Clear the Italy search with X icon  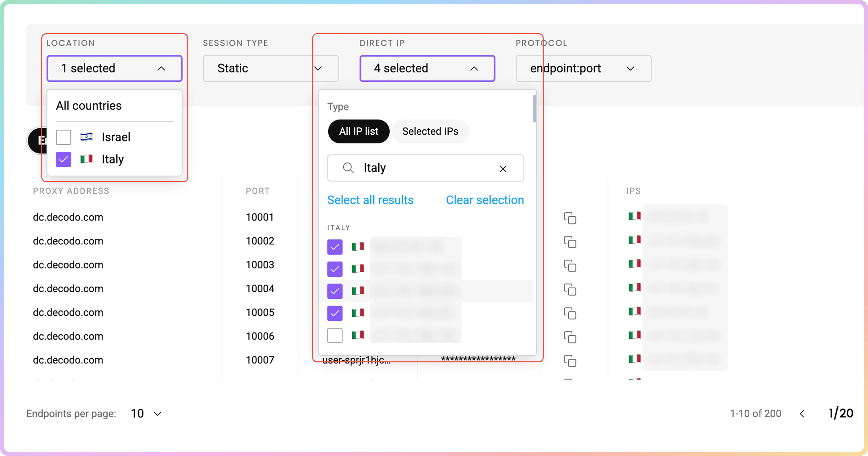tap(503, 169)
